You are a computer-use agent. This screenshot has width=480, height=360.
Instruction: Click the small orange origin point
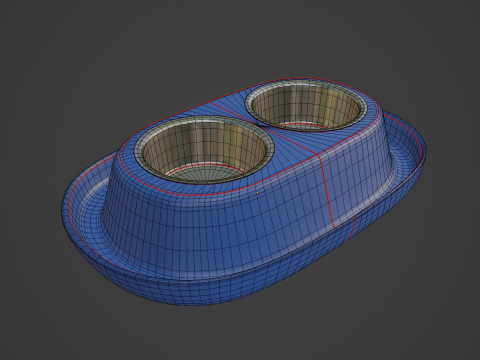tap(257, 193)
